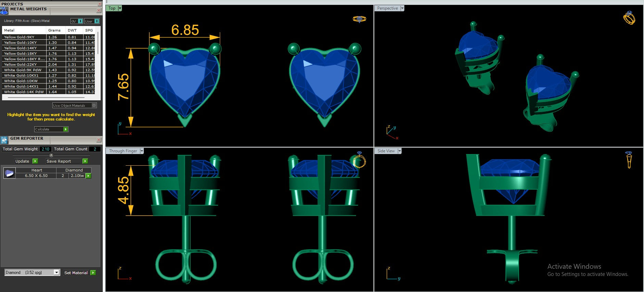Click the green arrow beside Calculate
This screenshot has width=644, height=292.
(x=65, y=129)
